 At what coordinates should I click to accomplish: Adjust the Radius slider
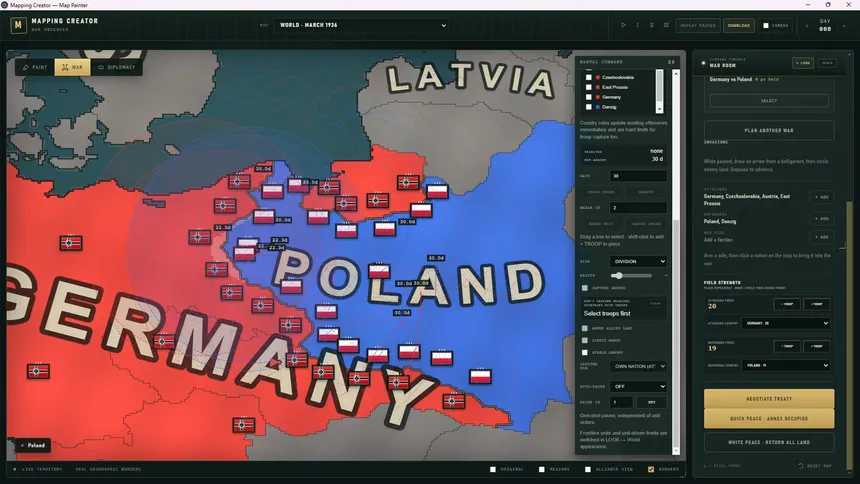(x=631, y=275)
